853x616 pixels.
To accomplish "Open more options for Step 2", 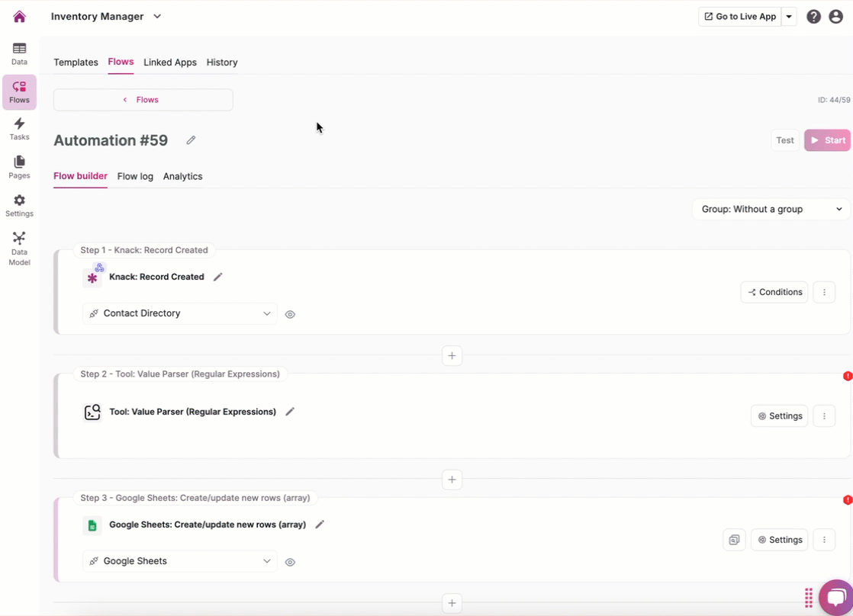I will tap(824, 416).
